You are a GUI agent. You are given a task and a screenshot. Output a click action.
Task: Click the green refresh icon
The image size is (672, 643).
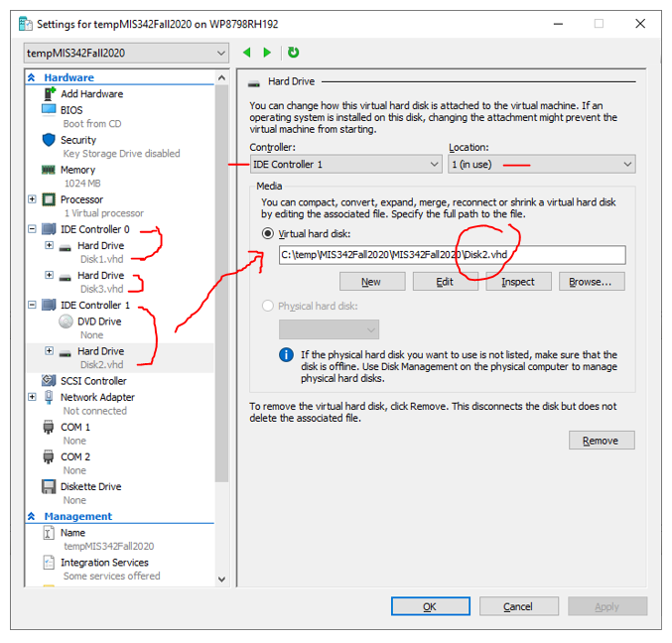click(x=294, y=53)
